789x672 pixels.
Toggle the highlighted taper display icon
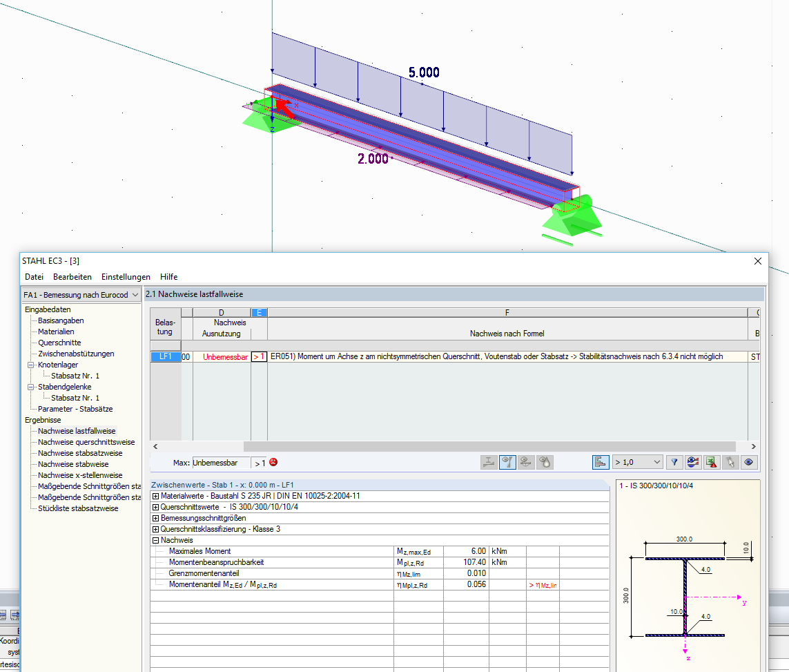click(507, 462)
